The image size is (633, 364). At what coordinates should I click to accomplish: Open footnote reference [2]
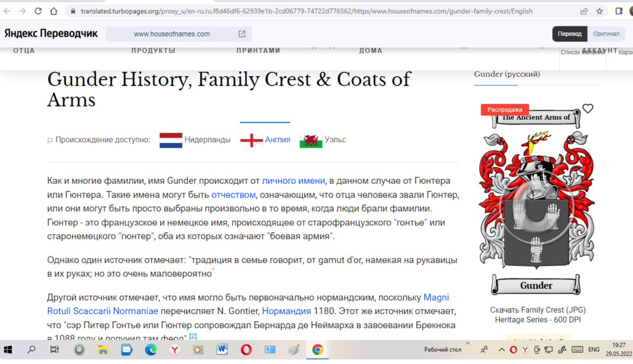[x=193, y=336]
